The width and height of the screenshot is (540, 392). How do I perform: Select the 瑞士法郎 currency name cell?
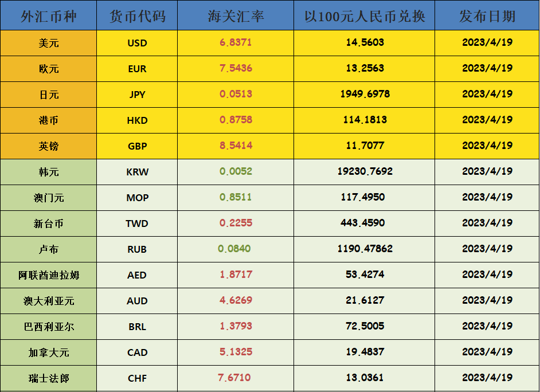(49, 378)
